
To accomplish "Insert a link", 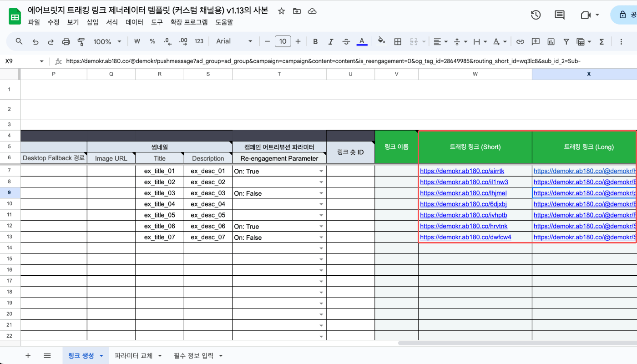I will [520, 41].
